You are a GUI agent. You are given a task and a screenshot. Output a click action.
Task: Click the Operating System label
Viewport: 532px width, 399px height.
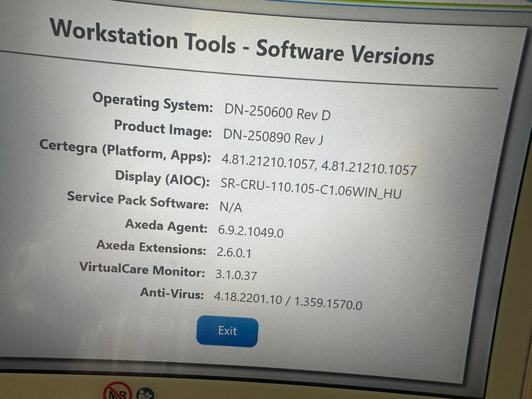tap(153, 102)
